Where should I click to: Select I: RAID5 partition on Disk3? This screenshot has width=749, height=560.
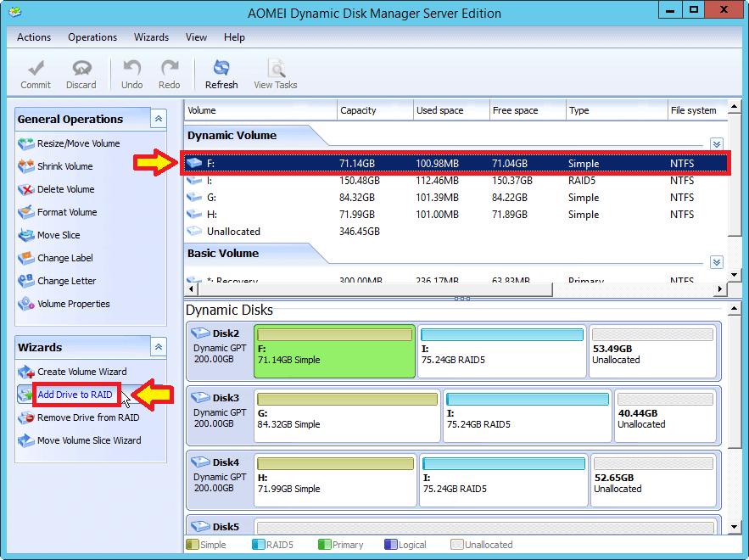[x=528, y=416]
